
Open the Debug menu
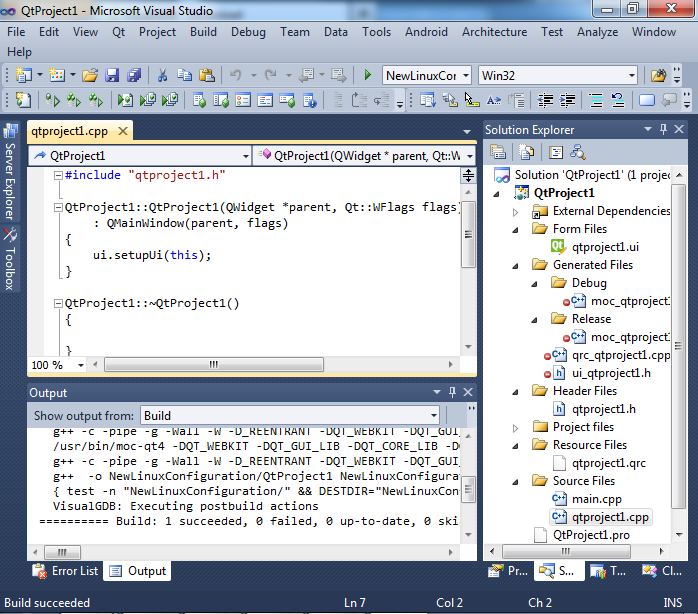(248, 32)
